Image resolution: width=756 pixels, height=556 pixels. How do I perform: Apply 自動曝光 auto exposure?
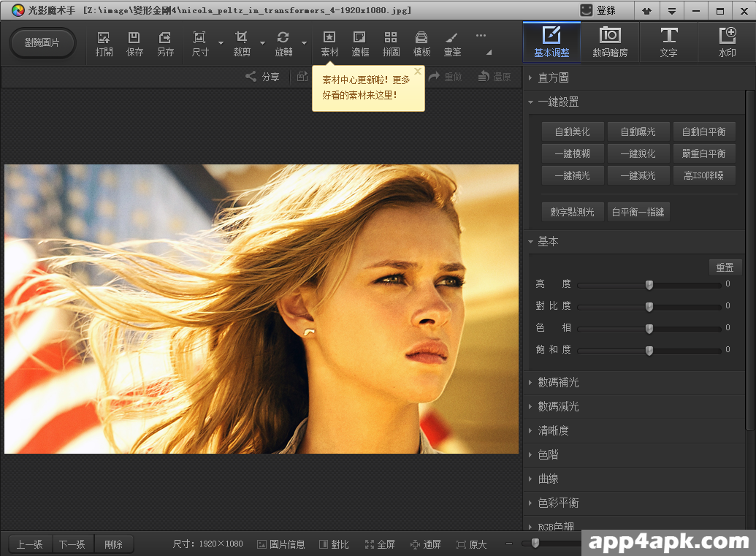point(638,132)
